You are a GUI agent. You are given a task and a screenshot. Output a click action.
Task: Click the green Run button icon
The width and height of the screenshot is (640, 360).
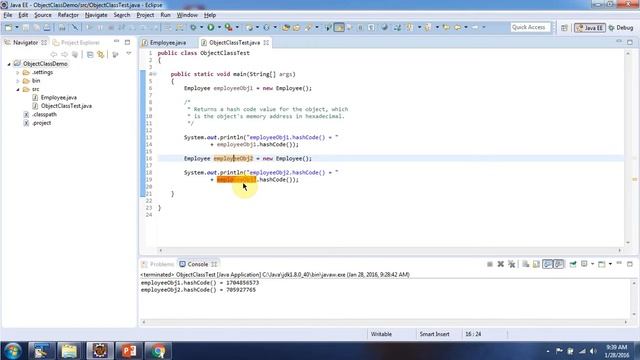click(x=211, y=27)
